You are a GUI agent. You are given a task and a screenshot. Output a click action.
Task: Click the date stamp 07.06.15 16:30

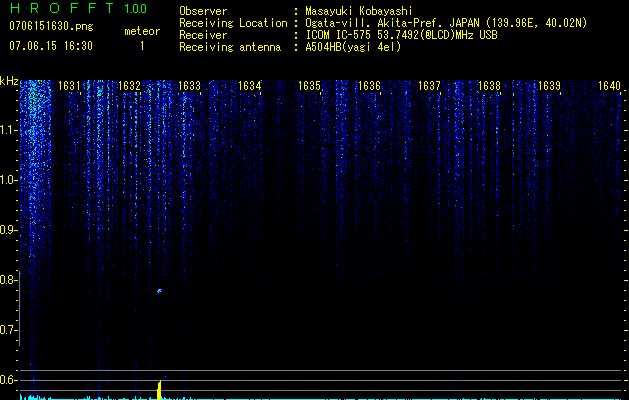point(51,46)
